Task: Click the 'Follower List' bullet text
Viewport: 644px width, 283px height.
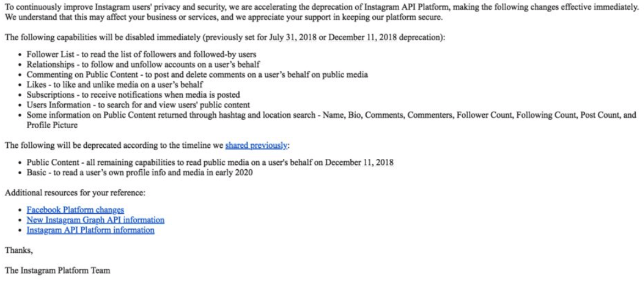Action: click(x=142, y=54)
